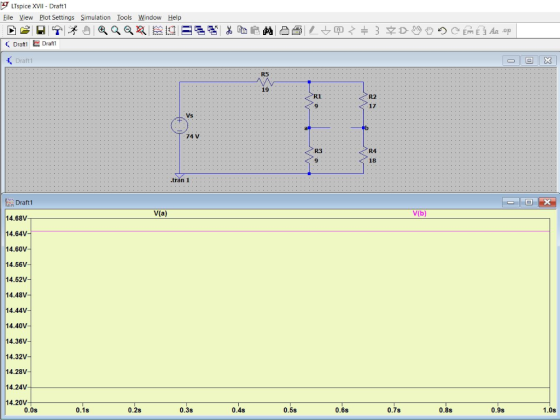Click the Vs voltage source symbol
Screen dimensions: 560x420
pyautogui.click(x=179, y=126)
